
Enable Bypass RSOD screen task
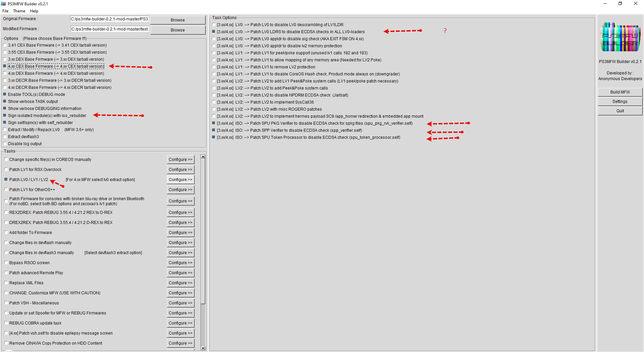(6, 263)
